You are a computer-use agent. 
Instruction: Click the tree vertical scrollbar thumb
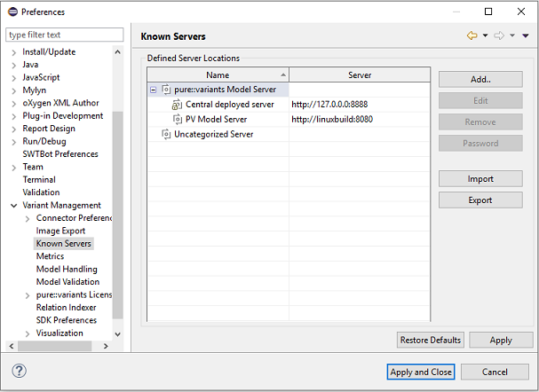click(117, 215)
